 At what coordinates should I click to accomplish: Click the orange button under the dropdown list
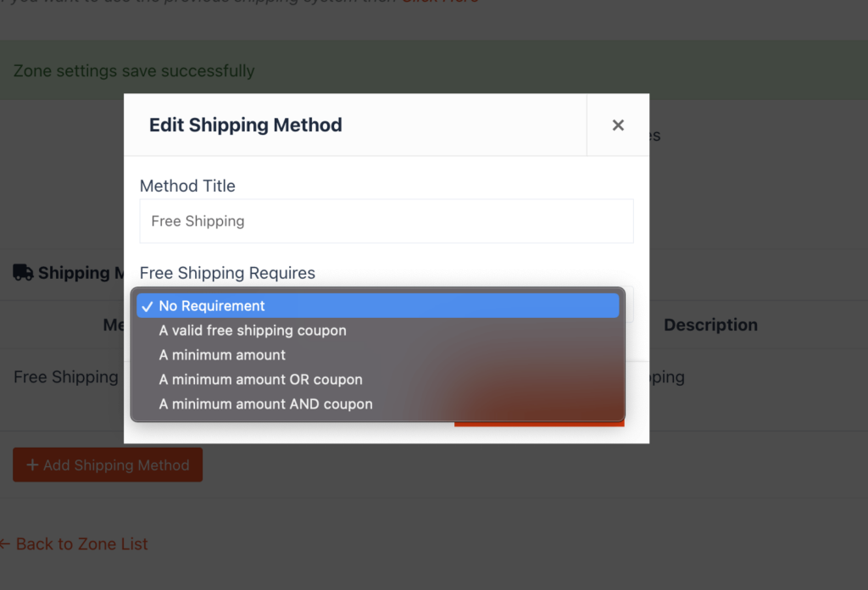(539, 423)
